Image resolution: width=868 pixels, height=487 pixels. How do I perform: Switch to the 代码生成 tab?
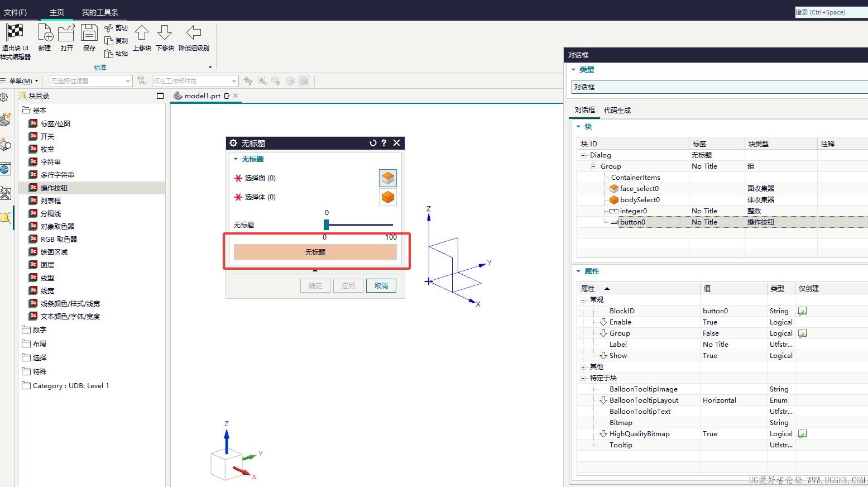(617, 111)
